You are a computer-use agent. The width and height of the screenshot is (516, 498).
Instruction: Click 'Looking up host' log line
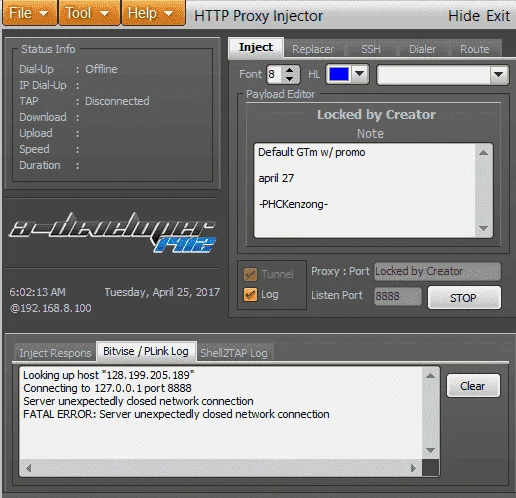[109, 375]
